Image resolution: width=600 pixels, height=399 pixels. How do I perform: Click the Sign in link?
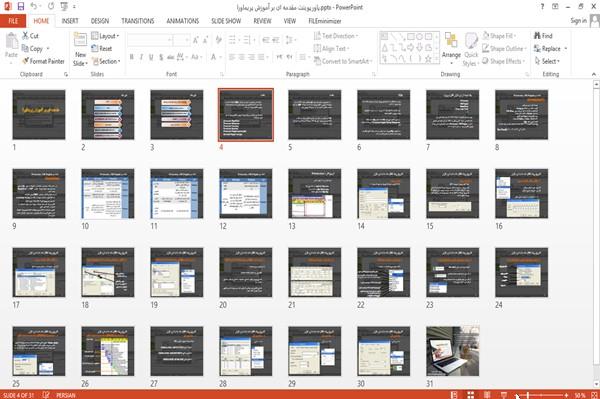(578, 21)
